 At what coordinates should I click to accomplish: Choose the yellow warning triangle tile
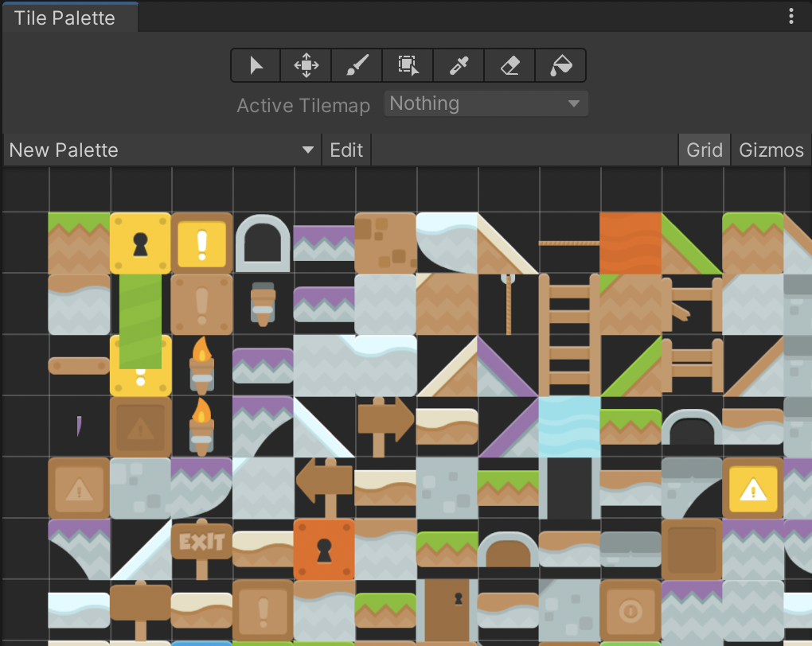point(752,487)
